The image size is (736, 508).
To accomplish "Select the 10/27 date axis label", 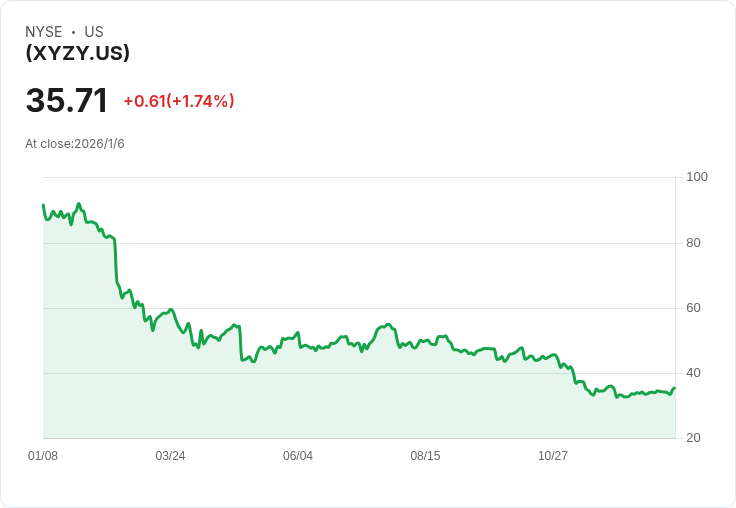I will tap(553, 456).
